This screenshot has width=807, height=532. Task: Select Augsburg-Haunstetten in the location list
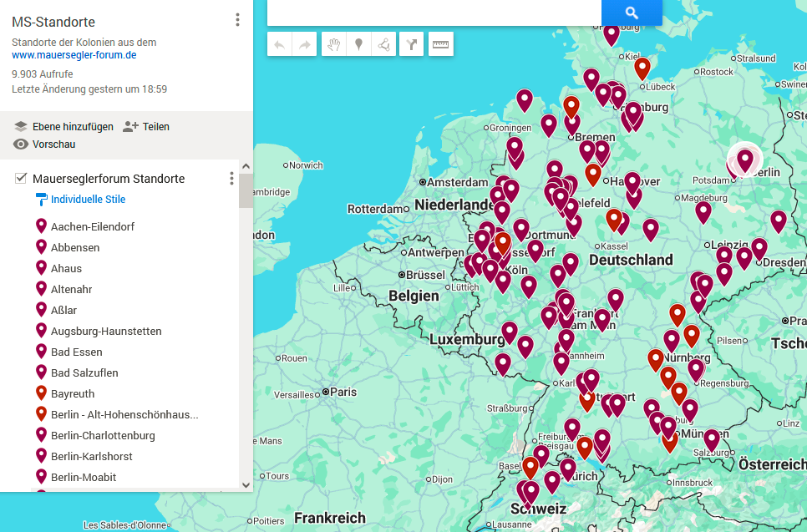tap(106, 331)
